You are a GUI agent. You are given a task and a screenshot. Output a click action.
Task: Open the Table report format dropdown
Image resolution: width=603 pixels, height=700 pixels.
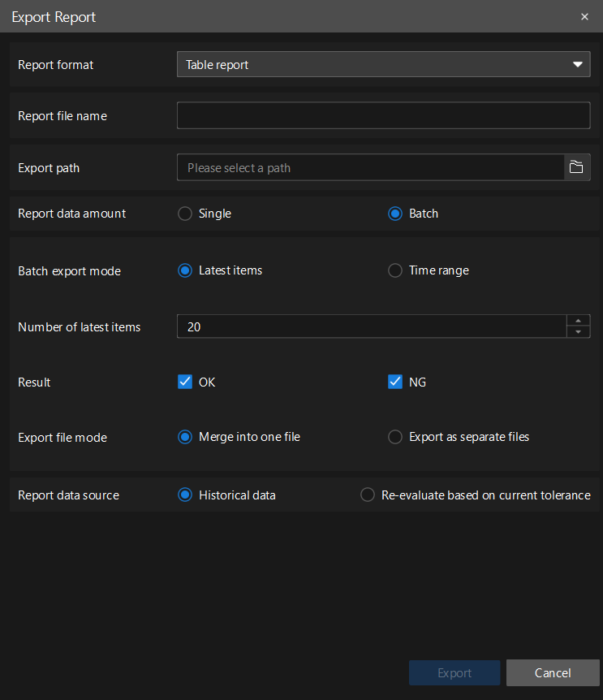(x=383, y=64)
